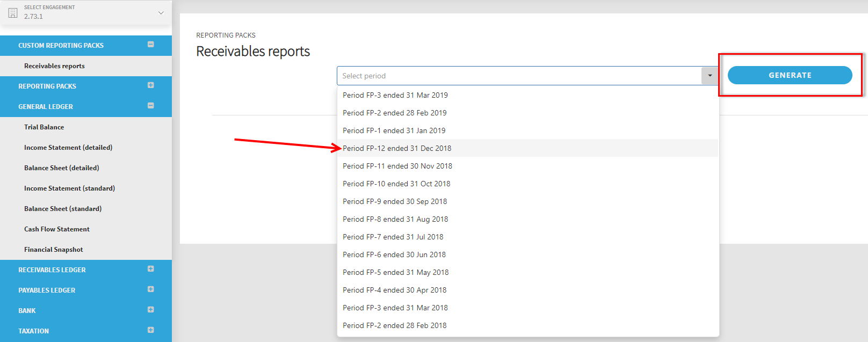Select Period FP-10 ended 31 Oct 2018

528,184
